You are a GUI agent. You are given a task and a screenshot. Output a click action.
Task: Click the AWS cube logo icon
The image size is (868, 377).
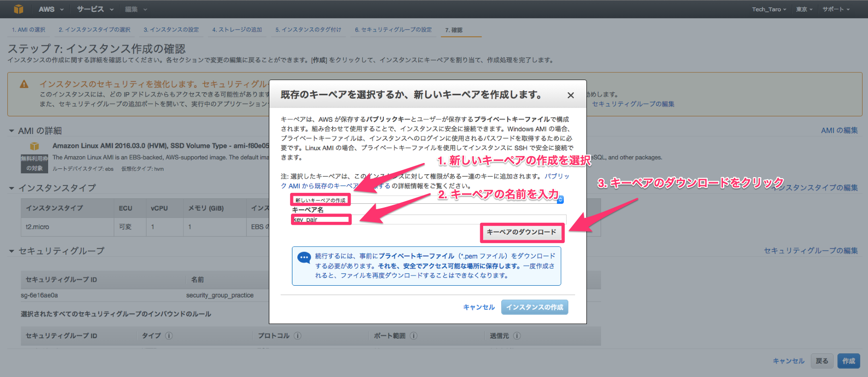(19, 9)
